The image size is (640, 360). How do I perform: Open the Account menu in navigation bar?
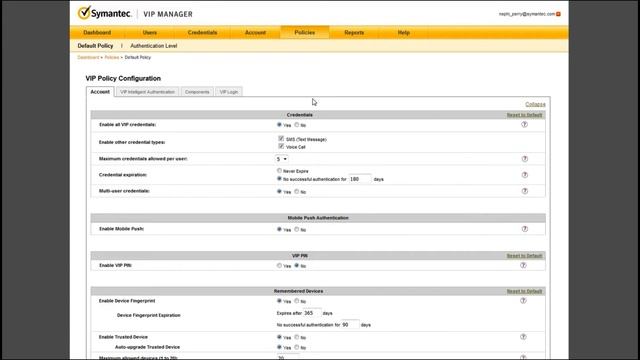coord(256,32)
